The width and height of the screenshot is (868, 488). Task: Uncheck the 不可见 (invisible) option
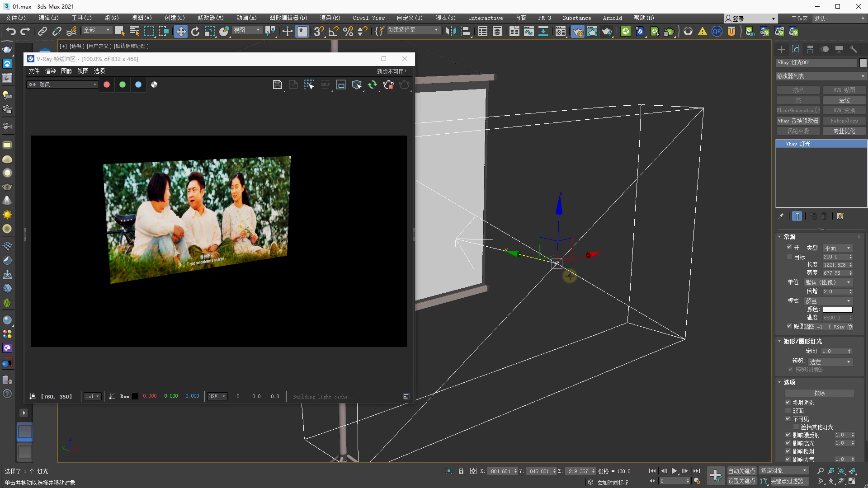pos(788,419)
